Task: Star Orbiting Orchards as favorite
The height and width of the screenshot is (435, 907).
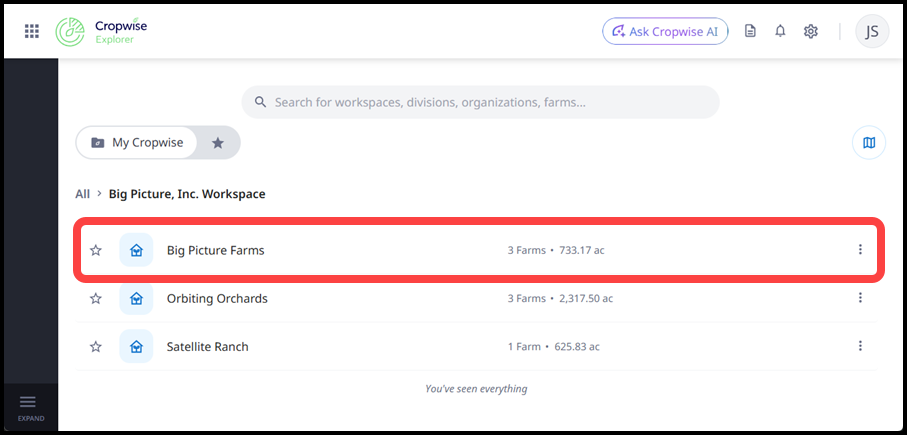Action: click(95, 298)
